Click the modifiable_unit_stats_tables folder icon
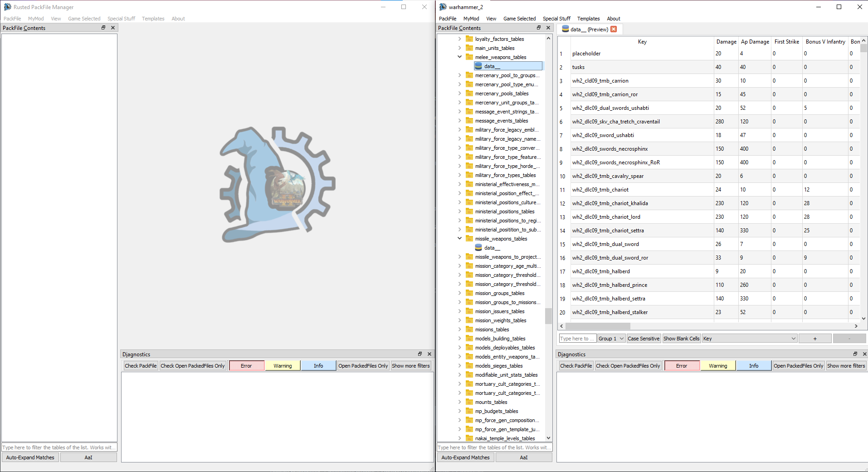This screenshot has height=472, width=868. coord(469,375)
